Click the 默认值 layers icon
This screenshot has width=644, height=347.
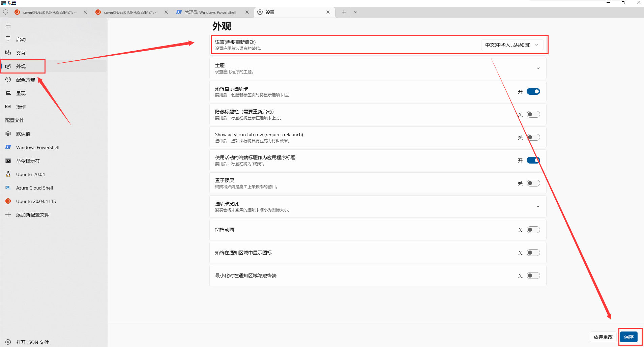pyautogui.click(x=8, y=134)
